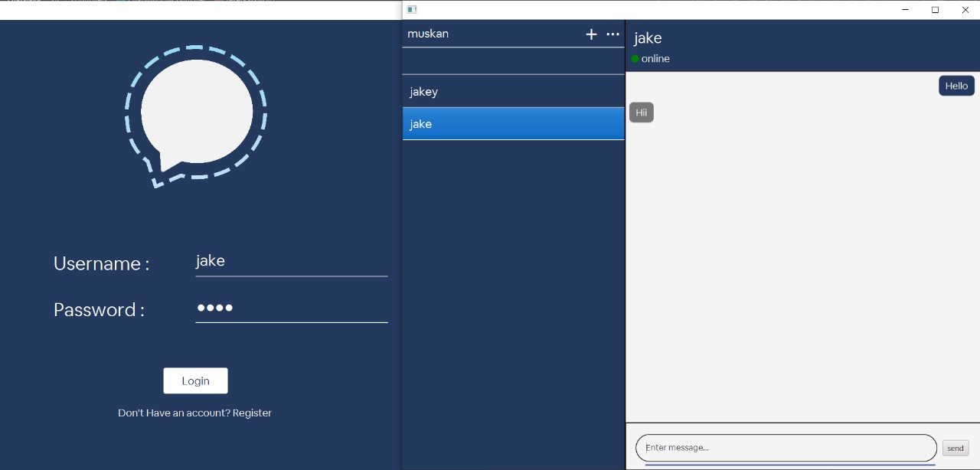Click the green online status dot

click(x=635, y=58)
